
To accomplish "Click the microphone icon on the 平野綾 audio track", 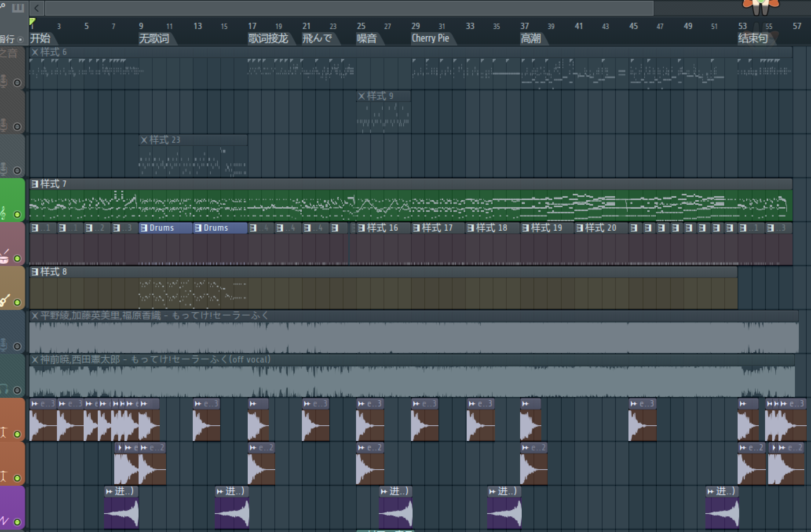I will [4, 345].
